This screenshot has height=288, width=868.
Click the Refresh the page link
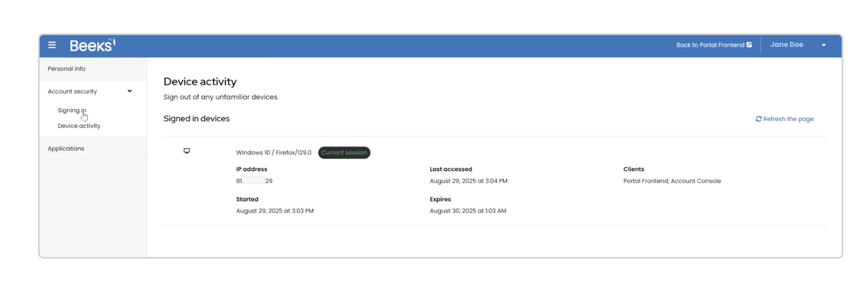[x=788, y=119]
